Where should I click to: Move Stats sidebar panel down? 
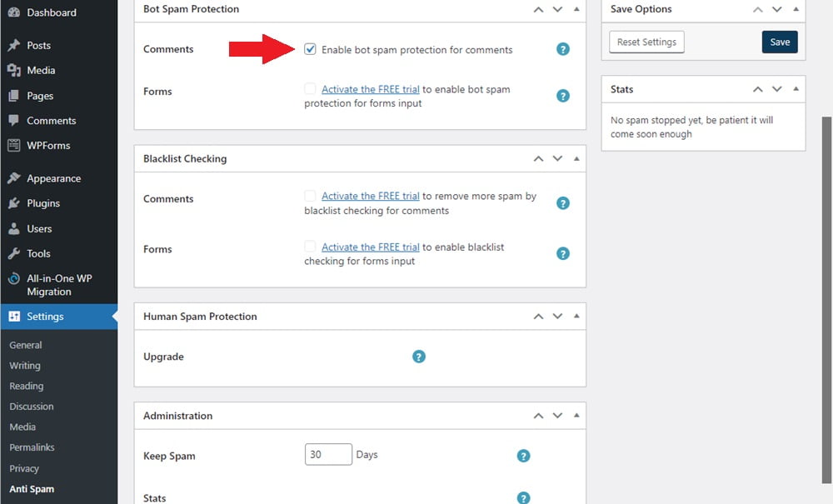tap(776, 89)
